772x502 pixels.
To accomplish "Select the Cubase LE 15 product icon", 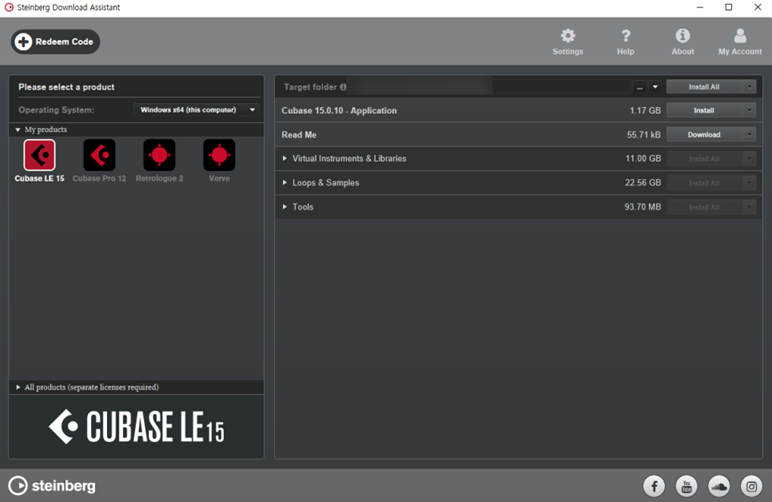I will pos(39,155).
